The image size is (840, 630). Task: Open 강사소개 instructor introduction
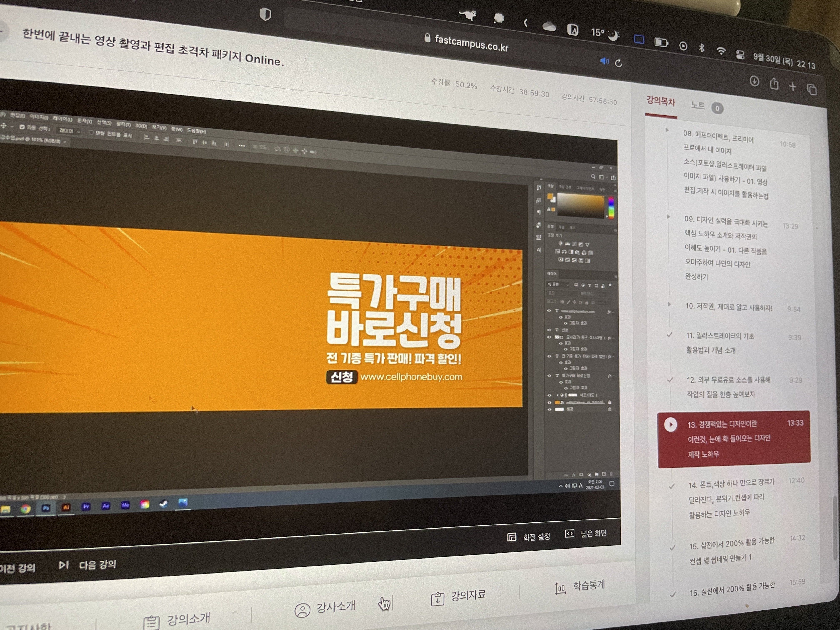pos(325,608)
